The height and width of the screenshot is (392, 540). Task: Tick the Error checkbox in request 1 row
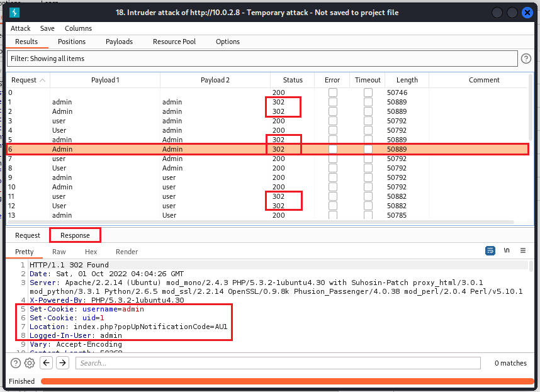tap(333, 102)
